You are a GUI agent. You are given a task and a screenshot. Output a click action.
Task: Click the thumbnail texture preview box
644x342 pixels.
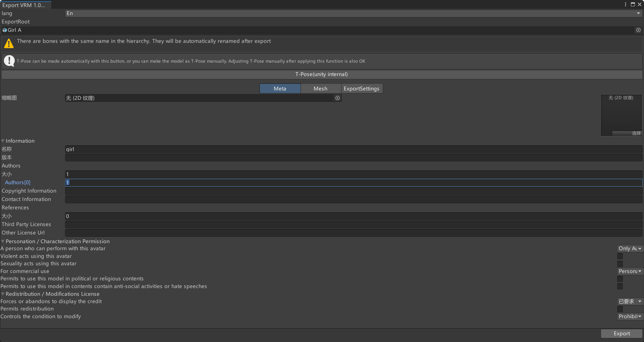tap(621, 115)
